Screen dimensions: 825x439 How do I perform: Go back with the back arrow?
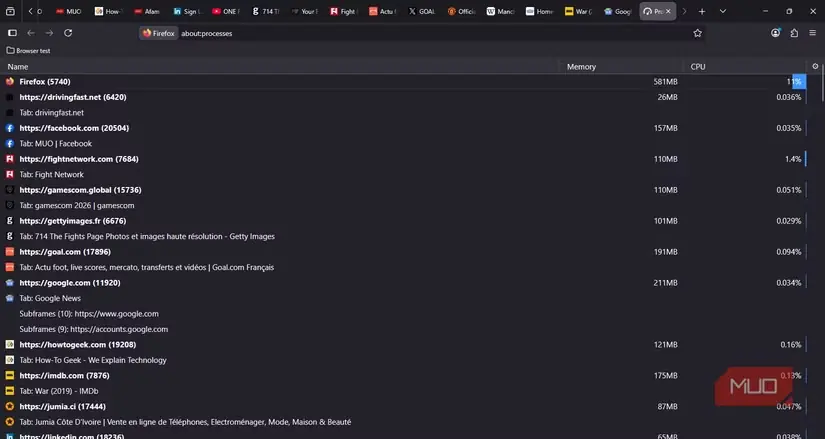[31, 33]
